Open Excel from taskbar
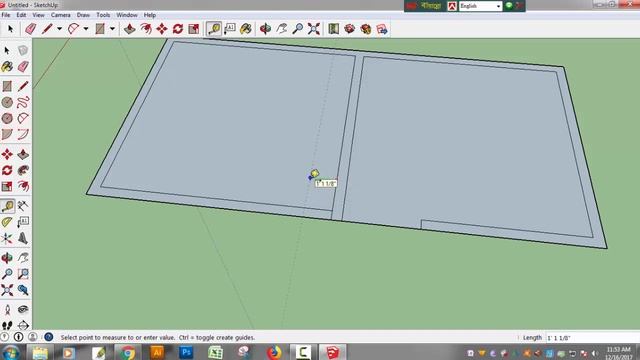Viewport: 640px width, 360px height. point(216,352)
